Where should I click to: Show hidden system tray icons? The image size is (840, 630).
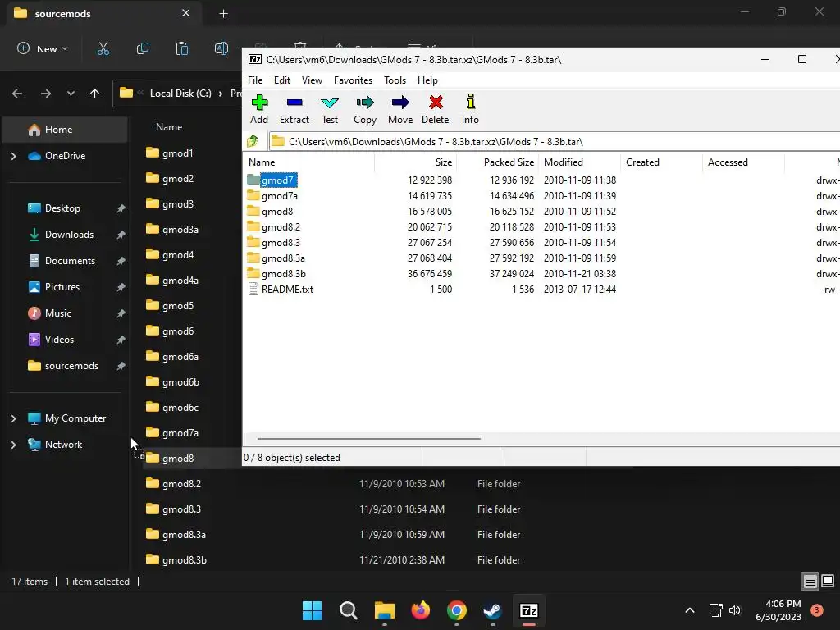click(x=690, y=610)
